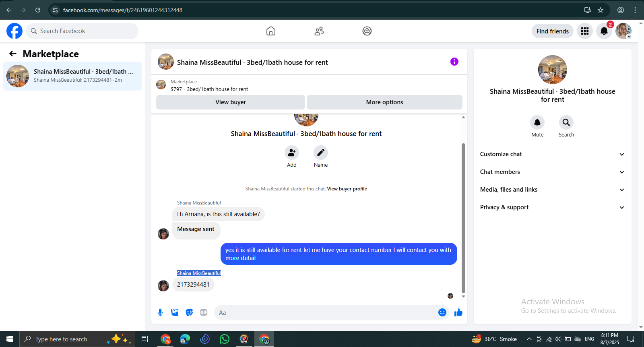644x347 pixels.
Task: Open the Facebook menu grid icon
Action: click(x=585, y=31)
